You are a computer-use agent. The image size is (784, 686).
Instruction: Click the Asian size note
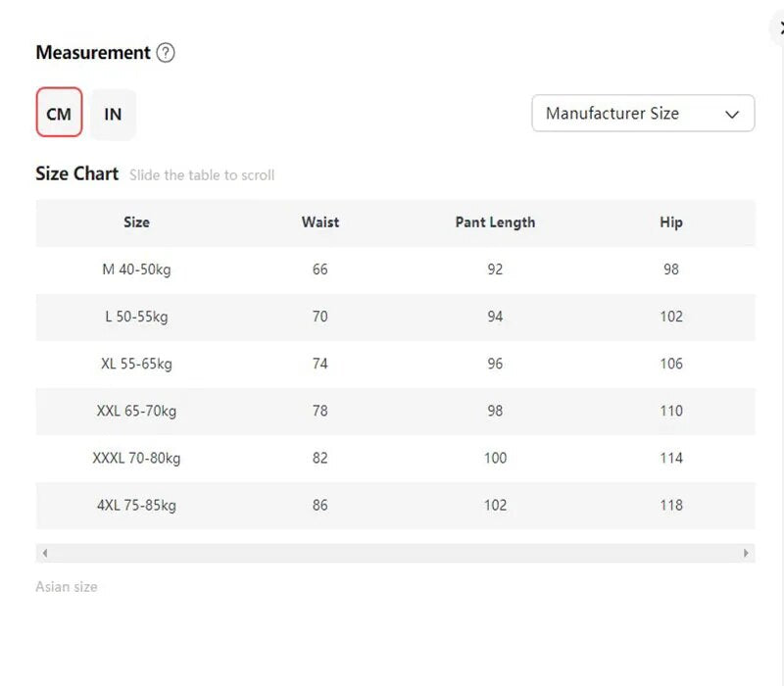(67, 587)
